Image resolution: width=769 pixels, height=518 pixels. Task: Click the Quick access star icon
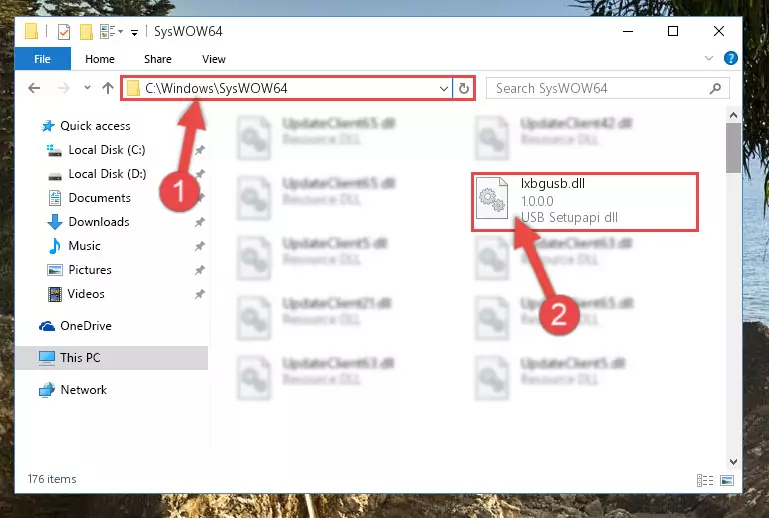click(x=48, y=126)
